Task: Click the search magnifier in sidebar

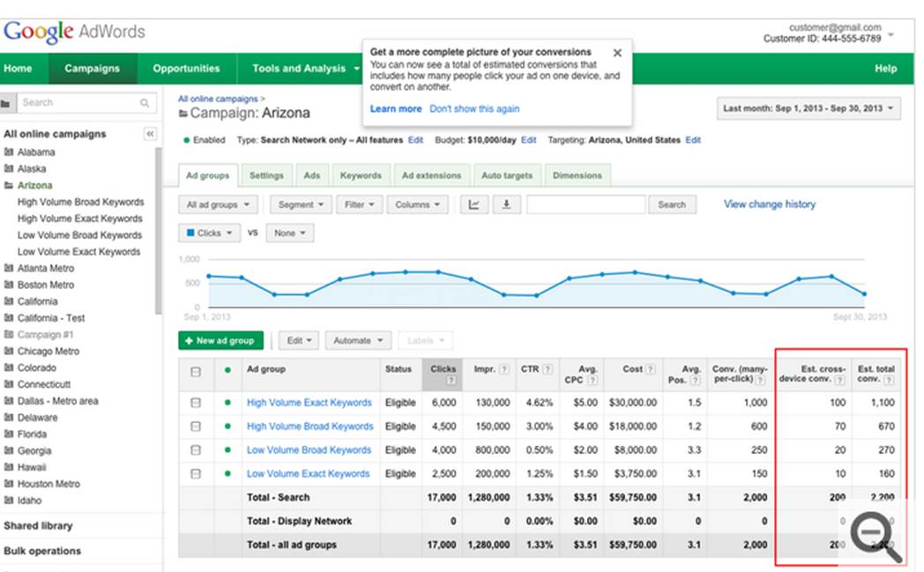Action: (x=145, y=103)
